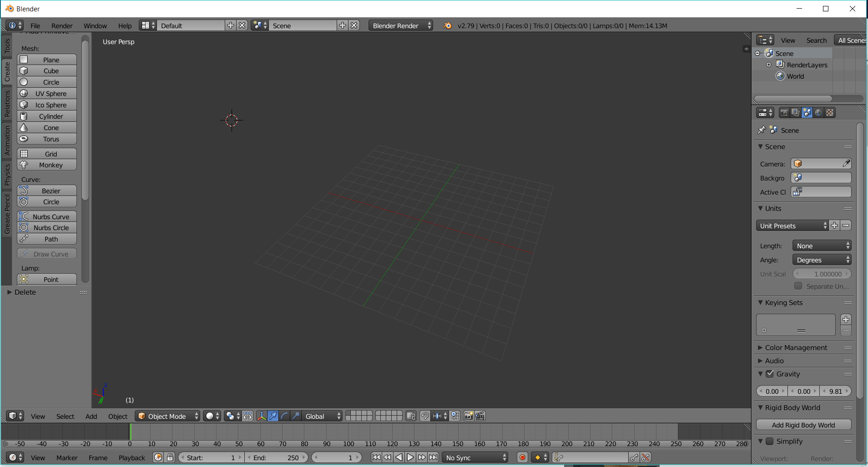Click the camera eyedropper icon
Viewport: 868px width, 467px height.
[x=846, y=163]
